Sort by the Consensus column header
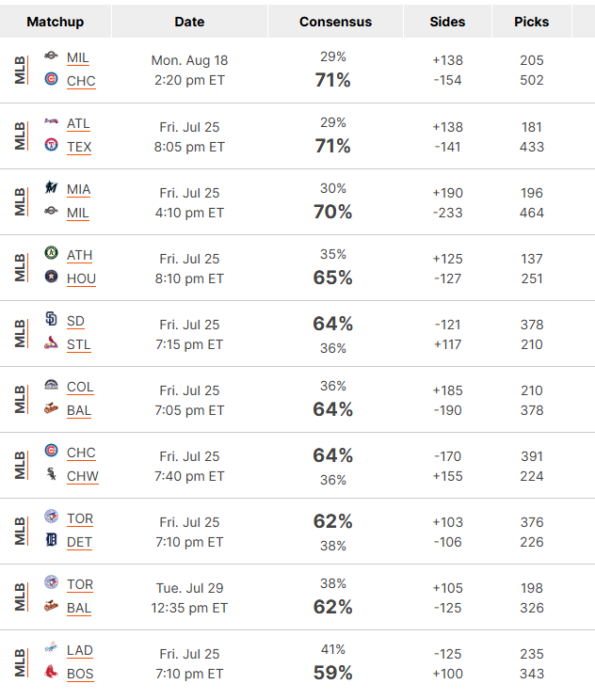The image size is (595, 700). coord(335,22)
